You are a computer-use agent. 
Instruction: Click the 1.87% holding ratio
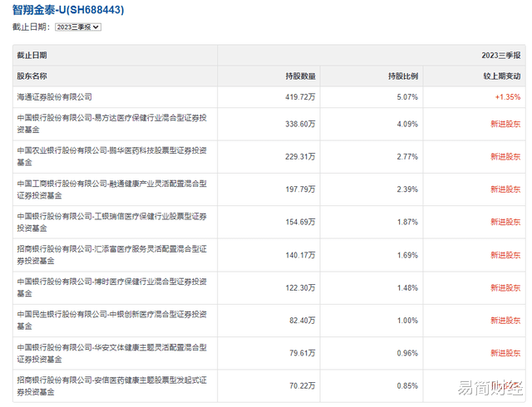tap(407, 222)
